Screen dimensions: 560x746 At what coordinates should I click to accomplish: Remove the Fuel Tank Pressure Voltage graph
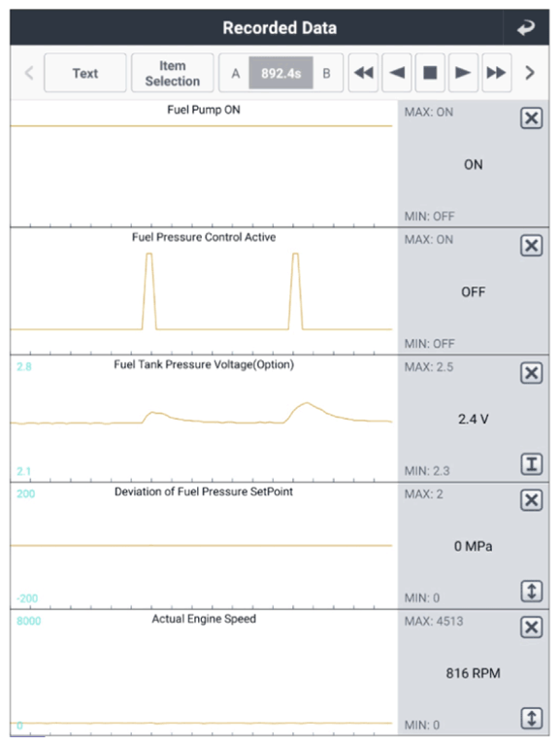click(532, 373)
